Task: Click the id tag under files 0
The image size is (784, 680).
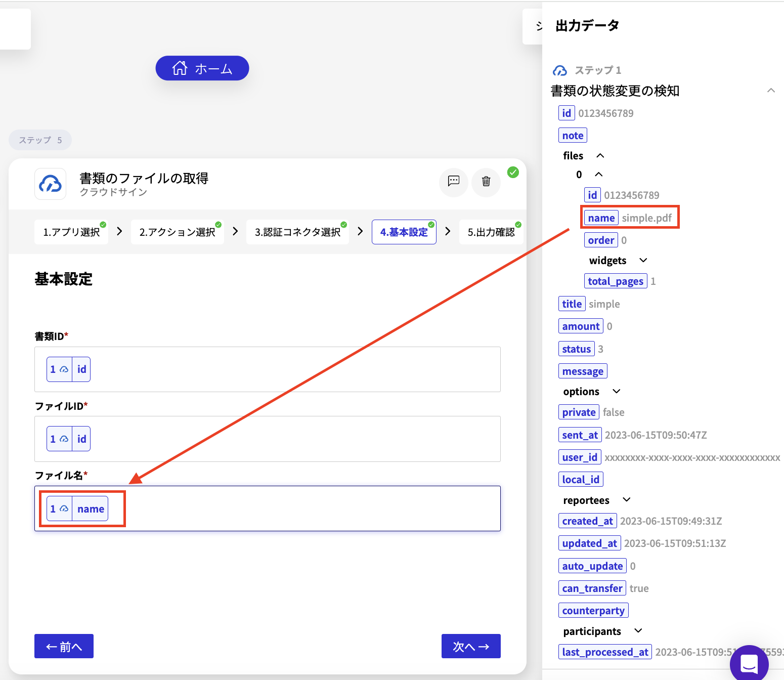Action: pos(592,195)
